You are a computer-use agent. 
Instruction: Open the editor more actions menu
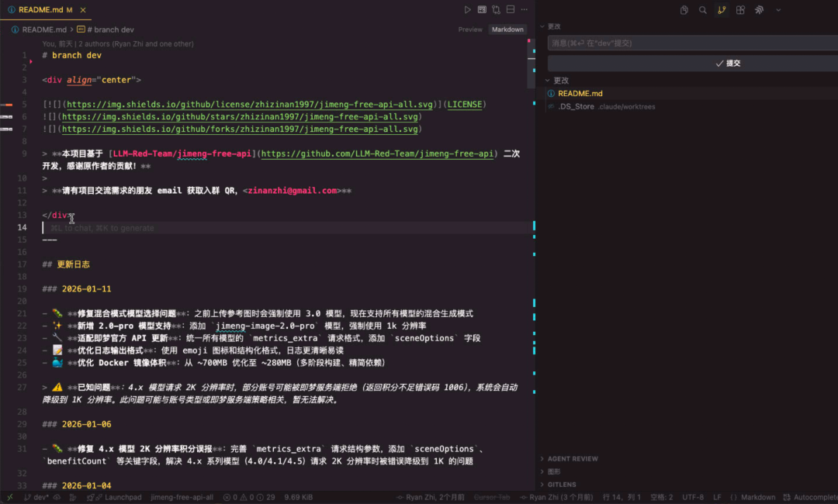[524, 9]
